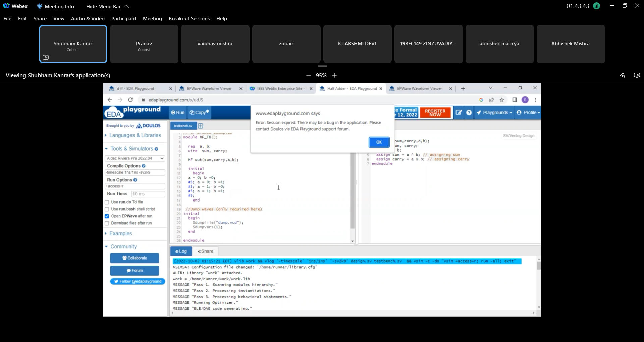The height and width of the screenshot is (342, 644).
Task: Select the Share tab in results pane
Action: (x=206, y=251)
